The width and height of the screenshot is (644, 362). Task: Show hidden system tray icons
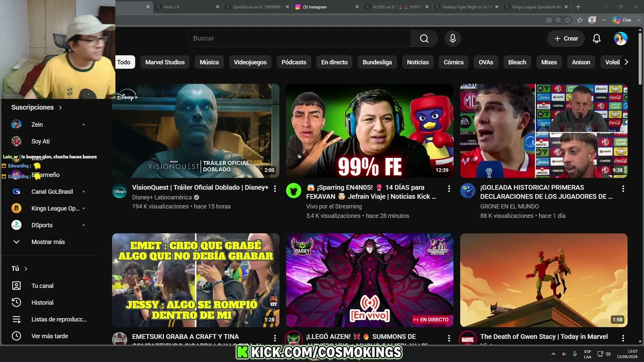[553, 354]
